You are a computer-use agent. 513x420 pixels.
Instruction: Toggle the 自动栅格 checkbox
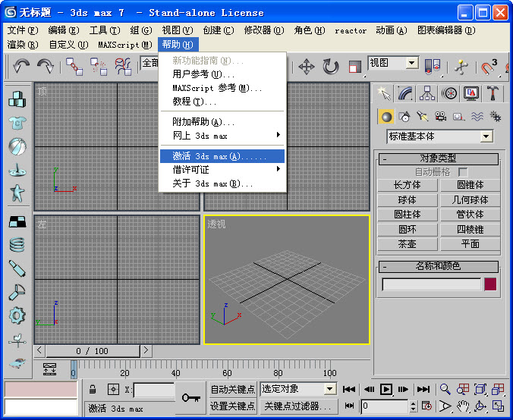point(463,172)
